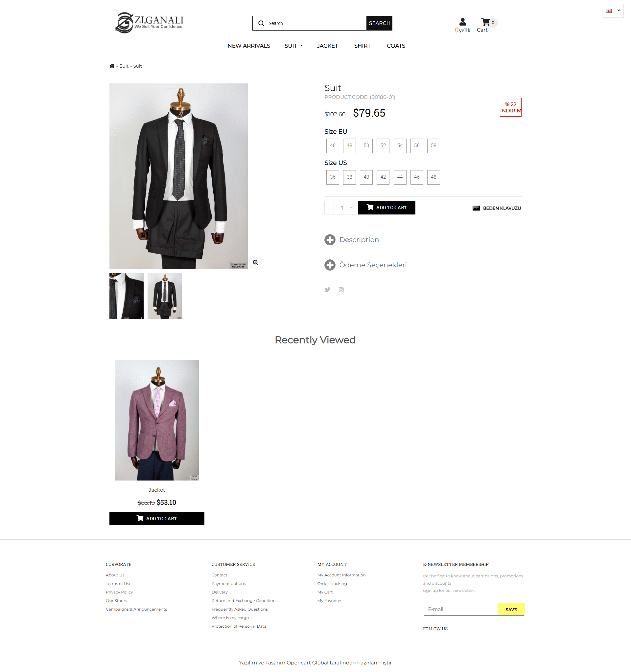Share product on Twitter icon
The image size is (631, 672).
pyautogui.click(x=327, y=290)
